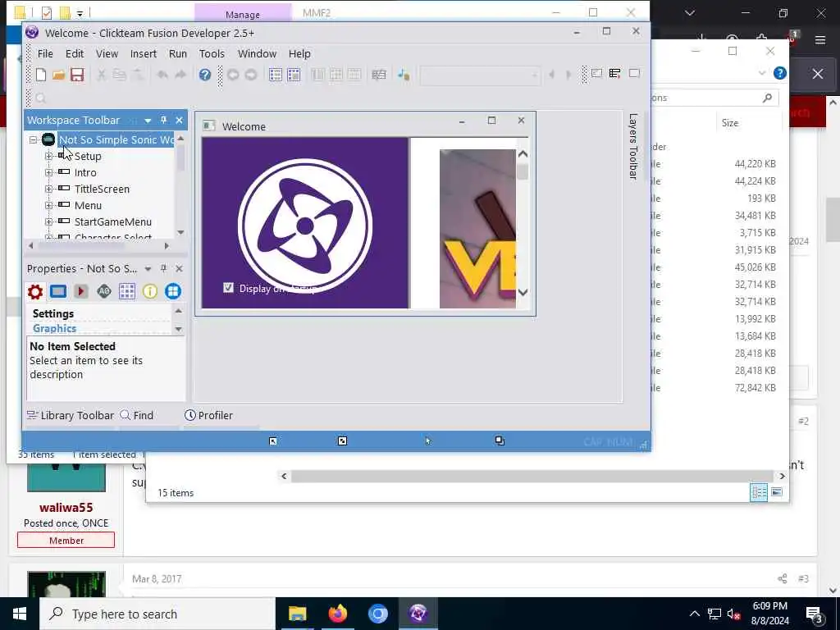This screenshot has width=840, height=630.
Task: Expand the TittleScreen frame node
Action: pyautogui.click(x=48, y=189)
